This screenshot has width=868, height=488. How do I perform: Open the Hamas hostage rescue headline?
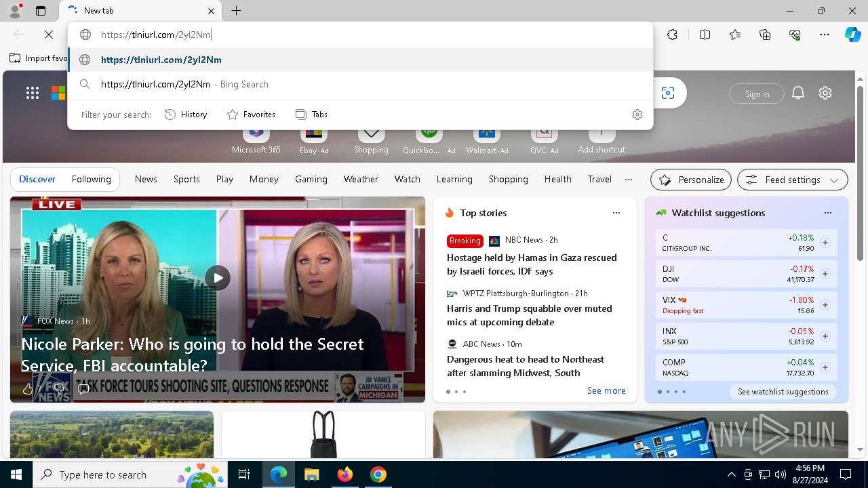click(532, 264)
